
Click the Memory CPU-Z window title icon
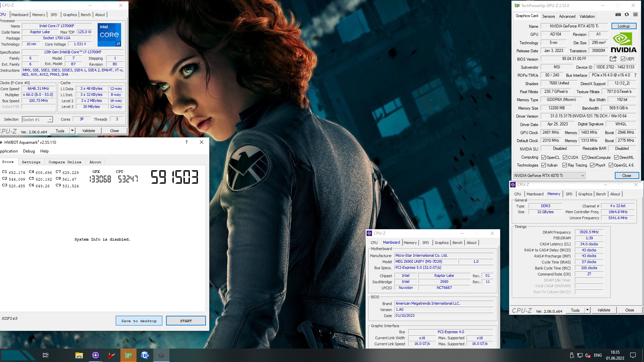[513, 185]
